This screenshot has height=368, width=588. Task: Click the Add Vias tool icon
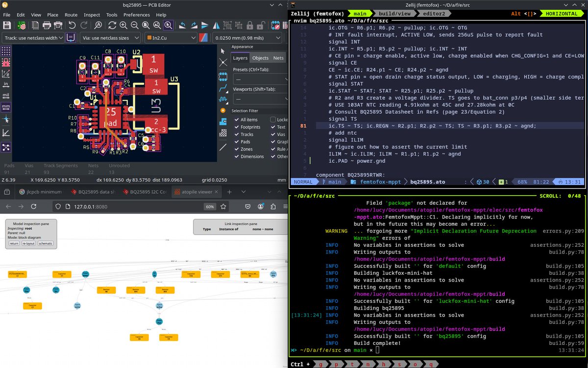tap(223, 110)
